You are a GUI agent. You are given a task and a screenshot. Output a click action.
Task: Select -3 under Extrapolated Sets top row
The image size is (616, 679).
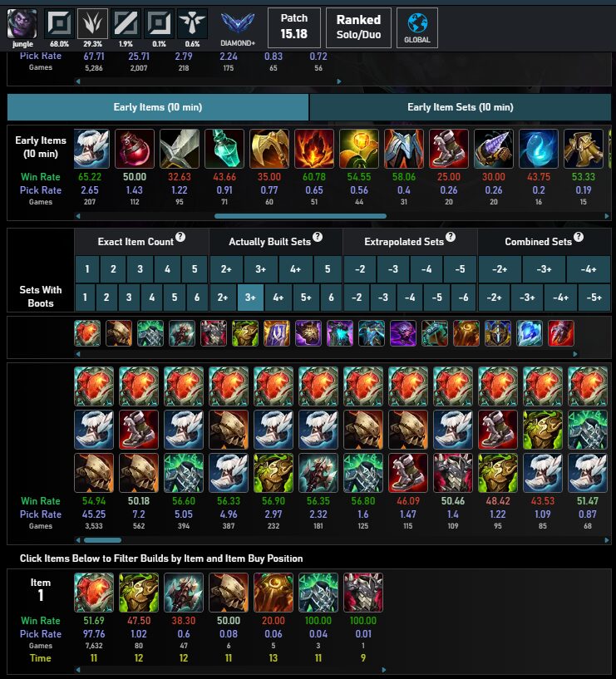pos(393,269)
